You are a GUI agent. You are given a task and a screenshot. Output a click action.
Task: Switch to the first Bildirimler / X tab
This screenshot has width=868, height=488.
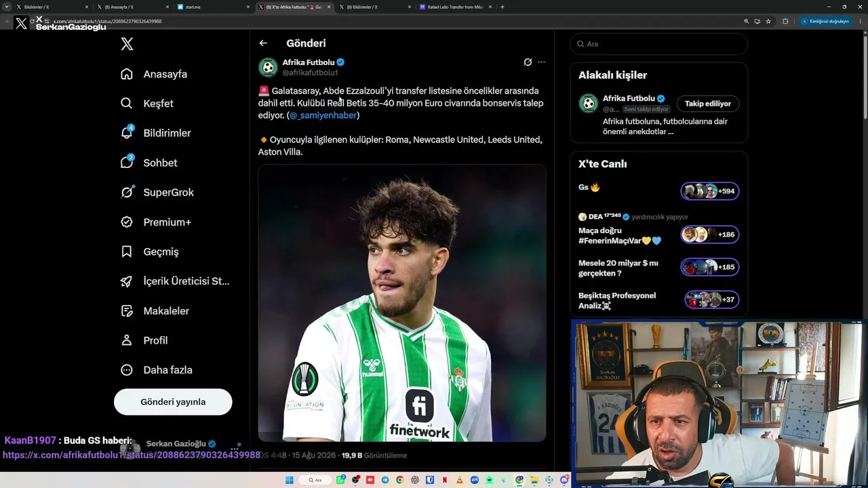point(53,7)
